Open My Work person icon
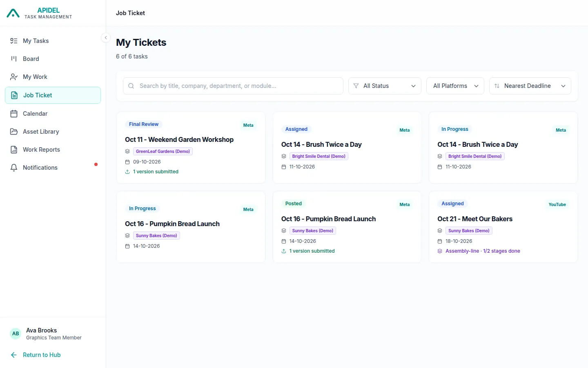This screenshot has height=368, width=588. (14, 77)
